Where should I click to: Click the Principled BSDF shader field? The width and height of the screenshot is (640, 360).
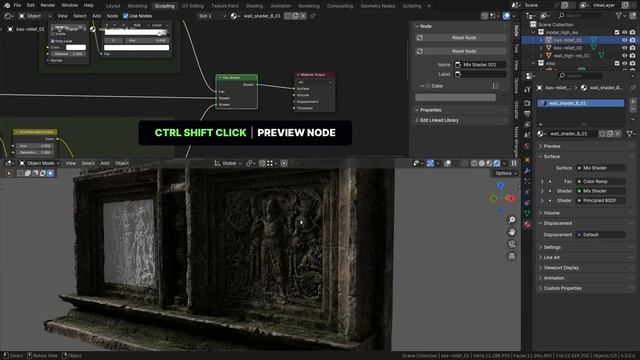[x=600, y=200]
